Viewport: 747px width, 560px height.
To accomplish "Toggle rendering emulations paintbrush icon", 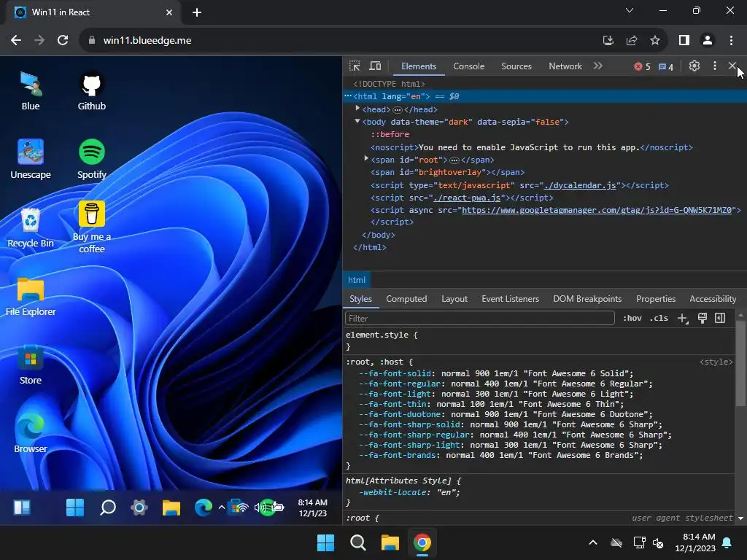I will 703,318.
